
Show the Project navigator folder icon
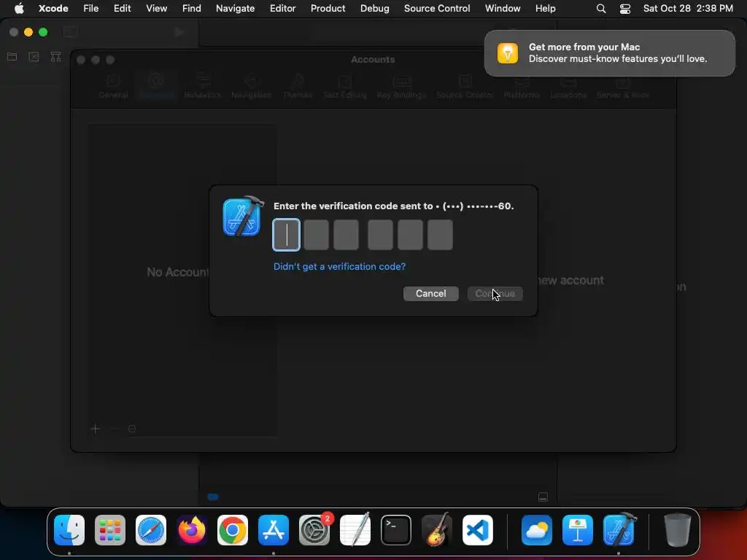12,57
